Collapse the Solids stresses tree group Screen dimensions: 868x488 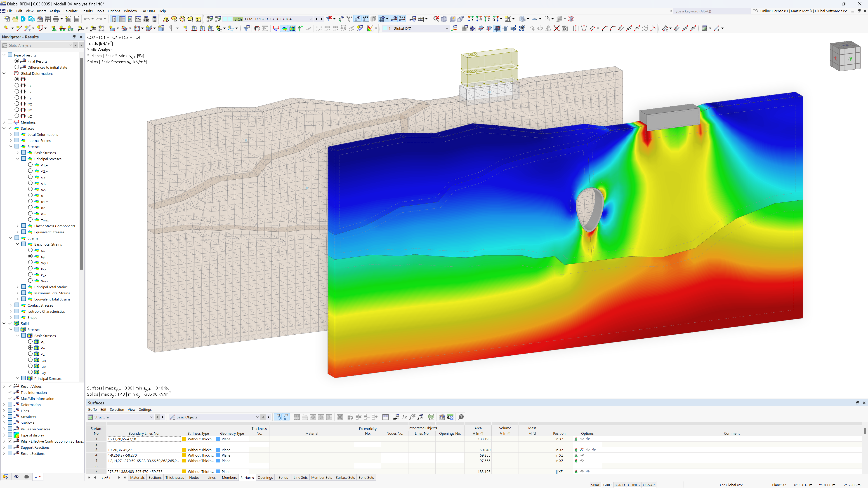[x=10, y=329]
